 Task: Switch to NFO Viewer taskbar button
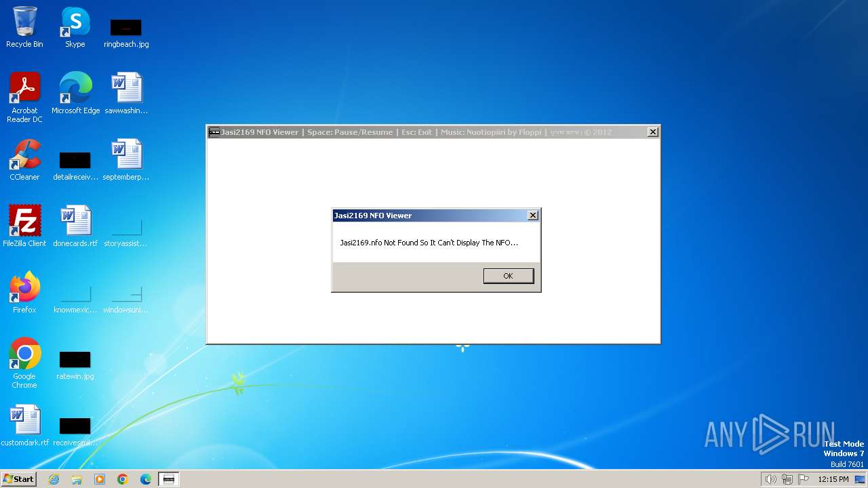pyautogui.click(x=169, y=479)
